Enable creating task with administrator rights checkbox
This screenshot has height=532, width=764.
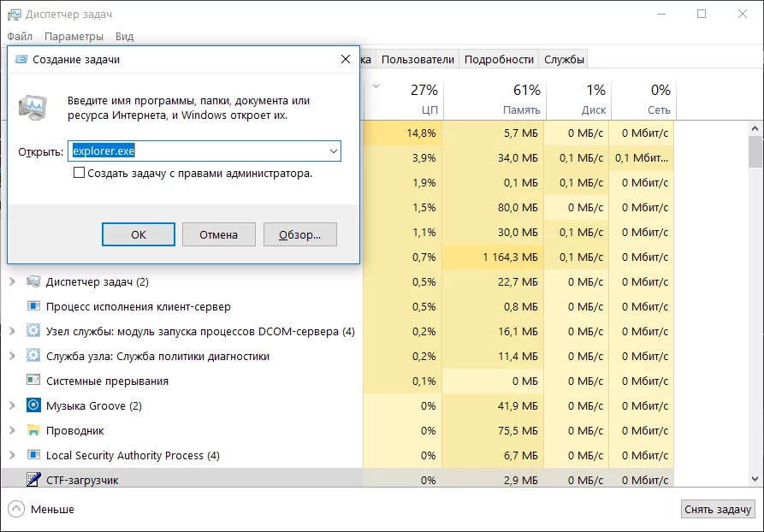[79, 173]
